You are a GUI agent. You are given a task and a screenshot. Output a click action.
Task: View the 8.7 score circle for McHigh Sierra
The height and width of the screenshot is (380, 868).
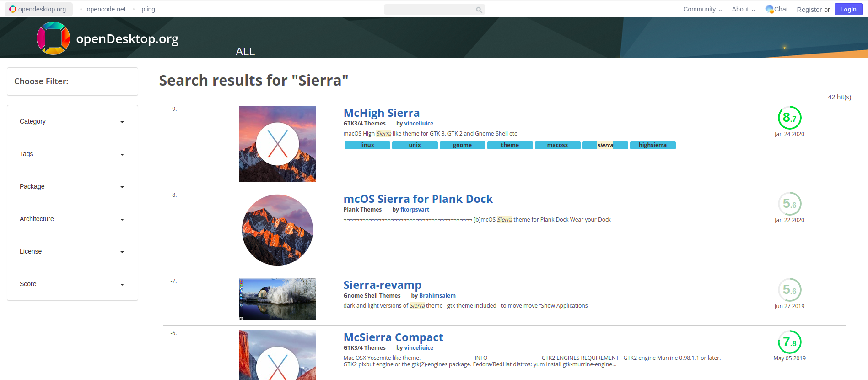pyautogui.click(x=789, y=118)
